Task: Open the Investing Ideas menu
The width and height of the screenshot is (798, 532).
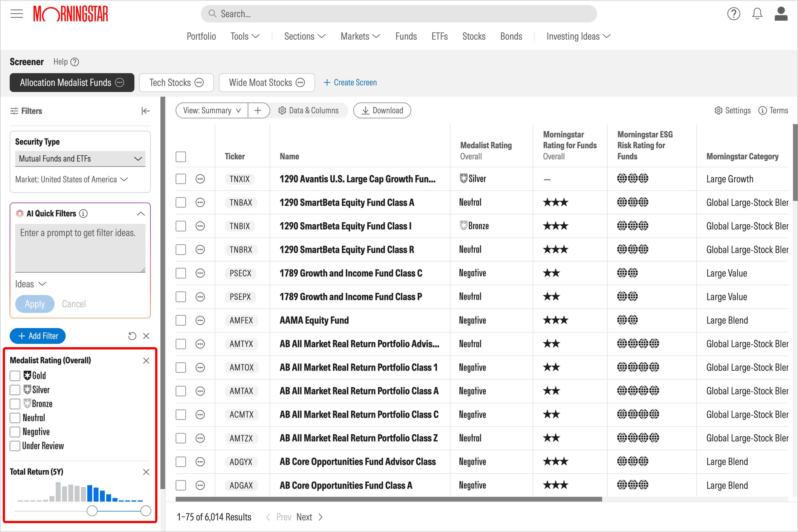Action: point(579,36)
